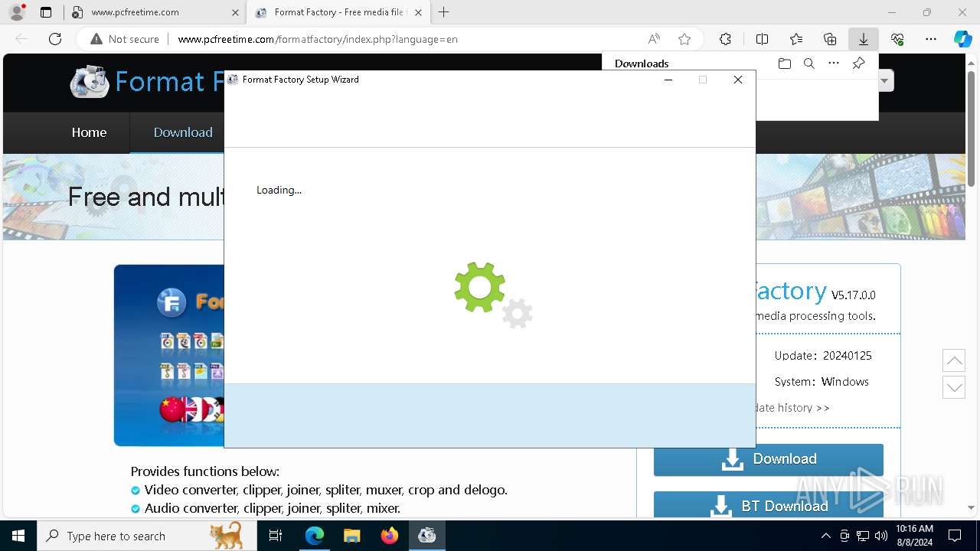Click the BT Download button

pos(769,505)
